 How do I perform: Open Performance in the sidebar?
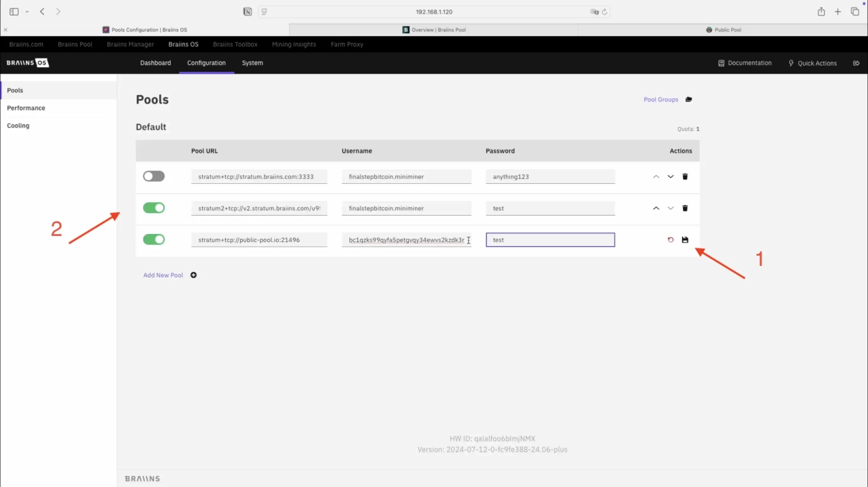pos(58,108)
